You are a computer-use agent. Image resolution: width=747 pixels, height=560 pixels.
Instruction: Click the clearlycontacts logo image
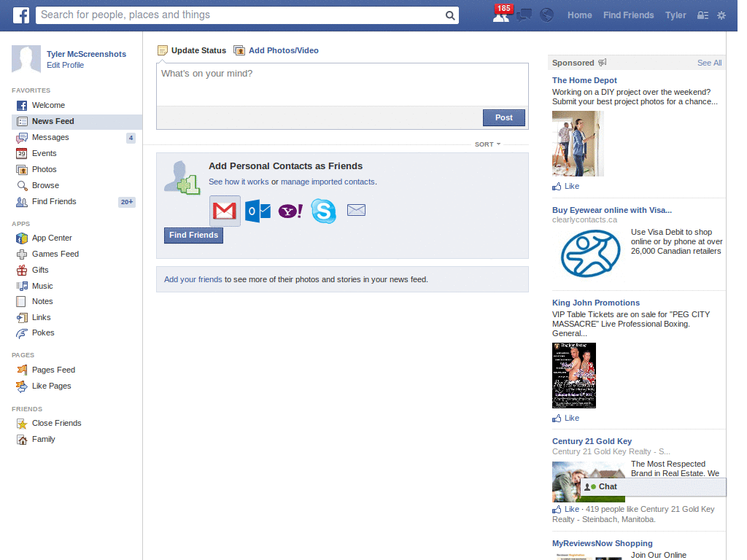pos(590,253)
